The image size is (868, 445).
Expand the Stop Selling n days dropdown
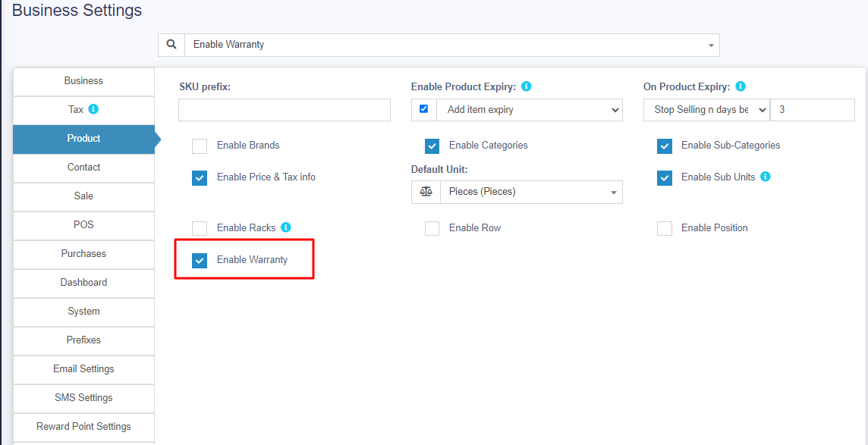706,110
